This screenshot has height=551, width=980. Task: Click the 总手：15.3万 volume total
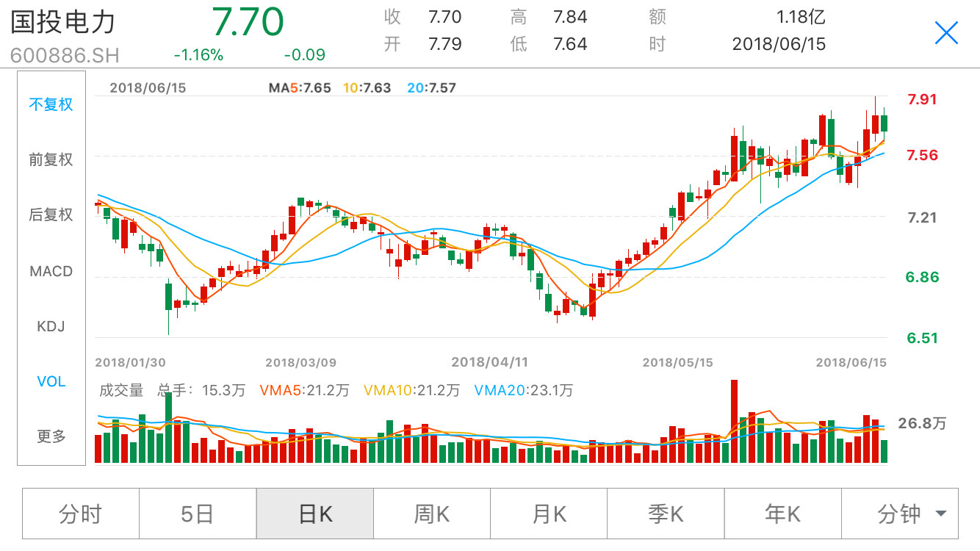point(201,391)
